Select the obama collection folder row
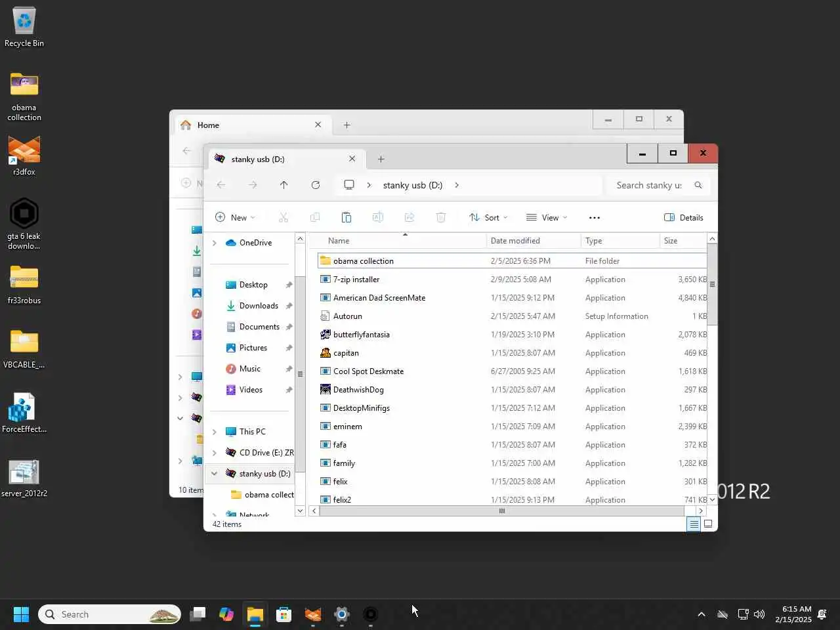Screen dimensions: 840x630 point(512,261)
